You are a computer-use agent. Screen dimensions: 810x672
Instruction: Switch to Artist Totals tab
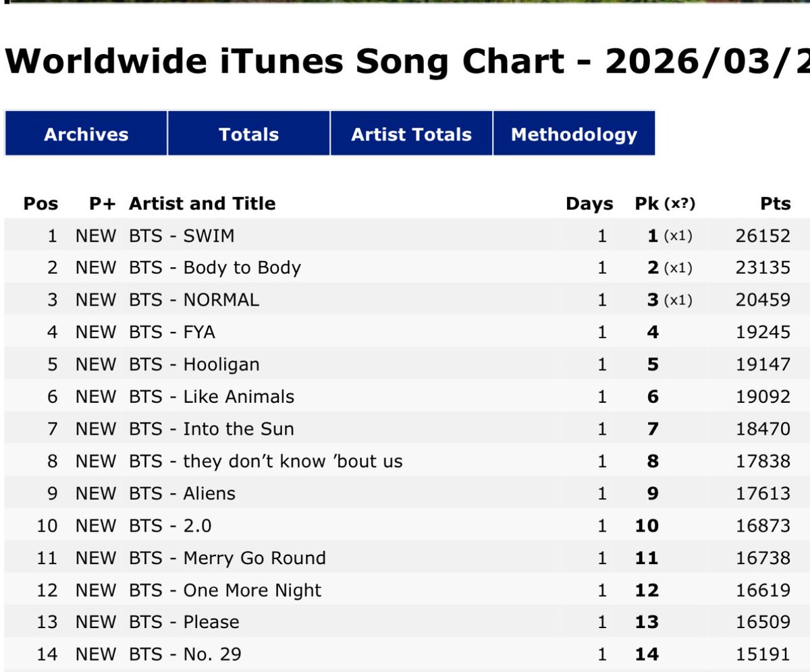[411, 134]
